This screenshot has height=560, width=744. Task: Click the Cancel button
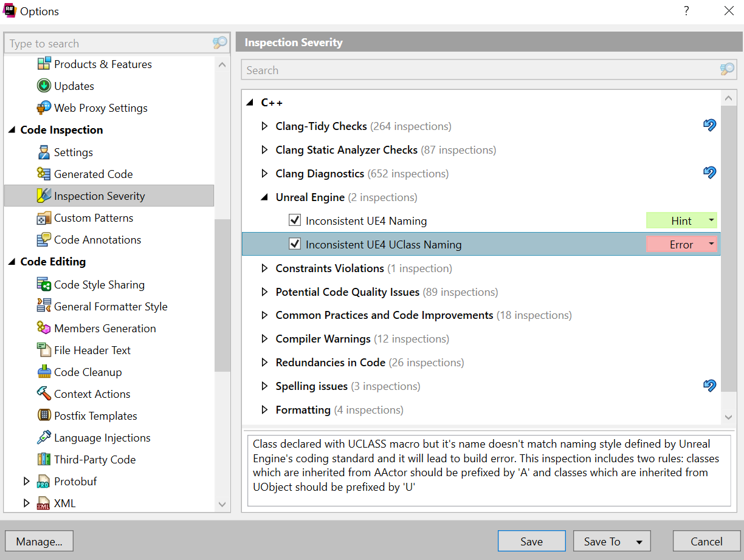tap(706, 541)
